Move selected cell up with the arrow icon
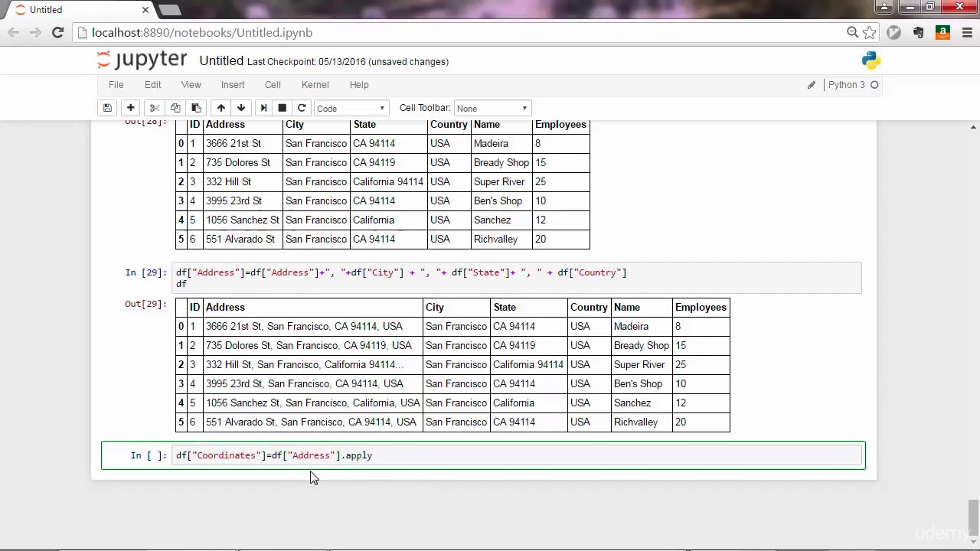 pos(220,108)
